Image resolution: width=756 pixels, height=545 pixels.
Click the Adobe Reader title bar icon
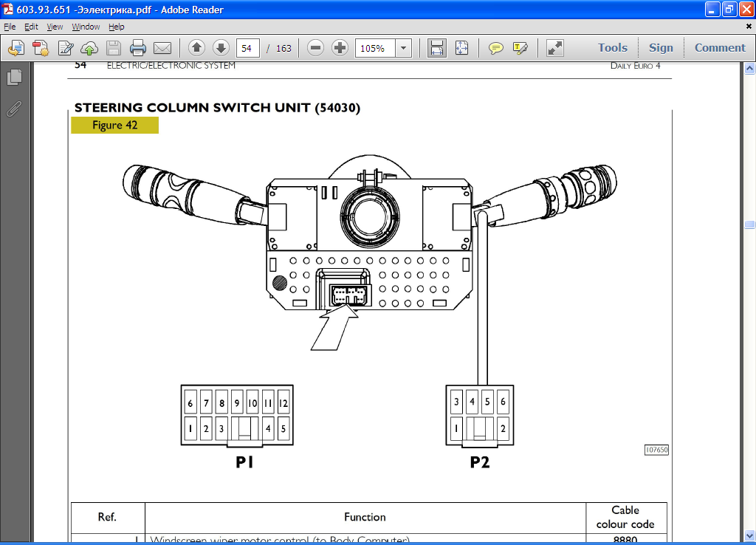point(7,9)
